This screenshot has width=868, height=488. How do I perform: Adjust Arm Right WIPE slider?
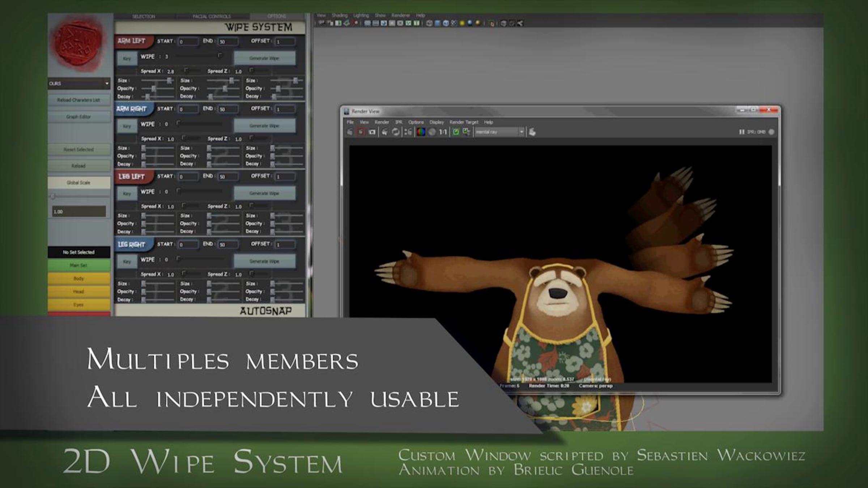[x=199, y=123]
